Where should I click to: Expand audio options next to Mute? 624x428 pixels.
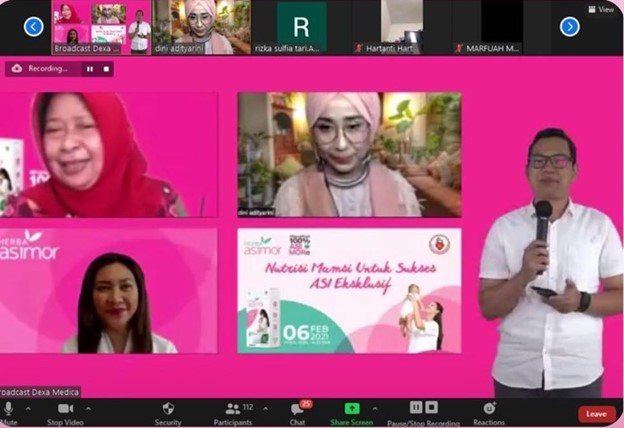(x=28, y=409)
